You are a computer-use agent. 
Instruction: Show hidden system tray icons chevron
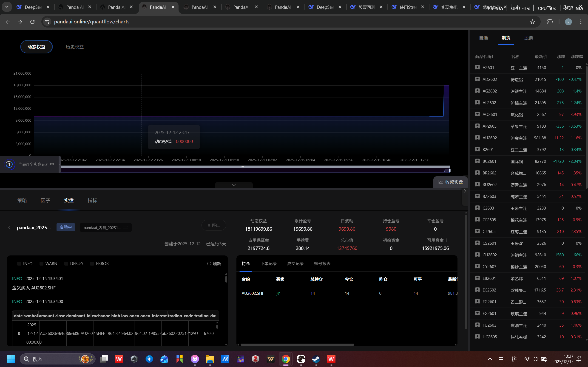tap(490, 359)
